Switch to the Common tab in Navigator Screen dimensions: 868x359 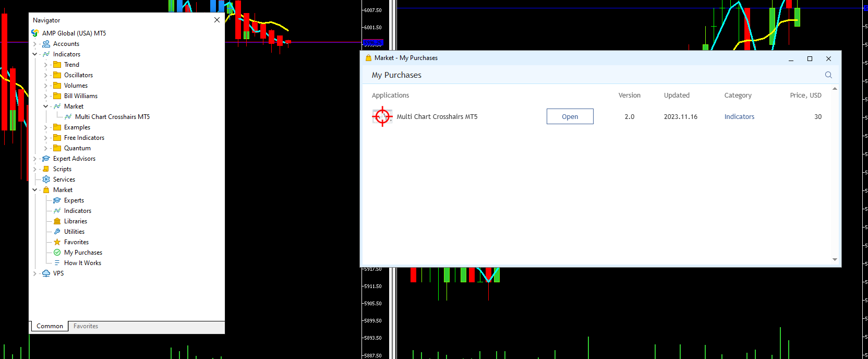click(50, 326)
